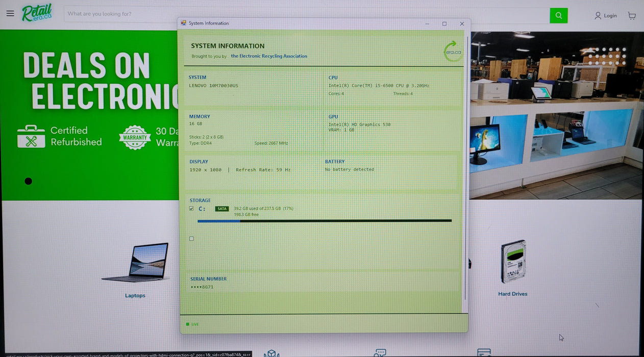Click the Laptops category label
The image size is (644, 357).
coord(135,296)
